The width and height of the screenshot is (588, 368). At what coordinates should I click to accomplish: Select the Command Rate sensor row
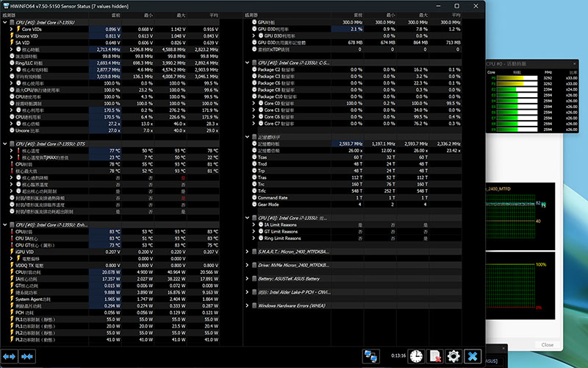click(272, 198)
